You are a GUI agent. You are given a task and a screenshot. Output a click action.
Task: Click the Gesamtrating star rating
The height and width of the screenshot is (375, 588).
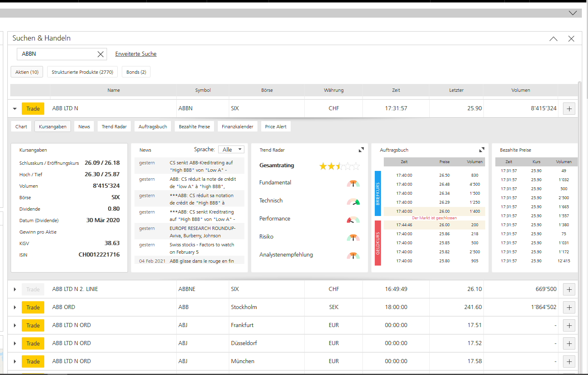[x=339, y=166]
